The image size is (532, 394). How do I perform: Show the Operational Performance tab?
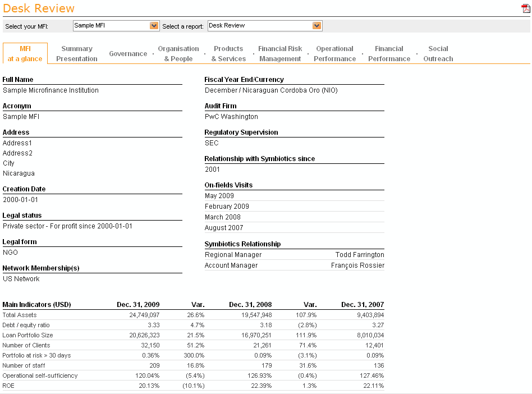[334, 54]
